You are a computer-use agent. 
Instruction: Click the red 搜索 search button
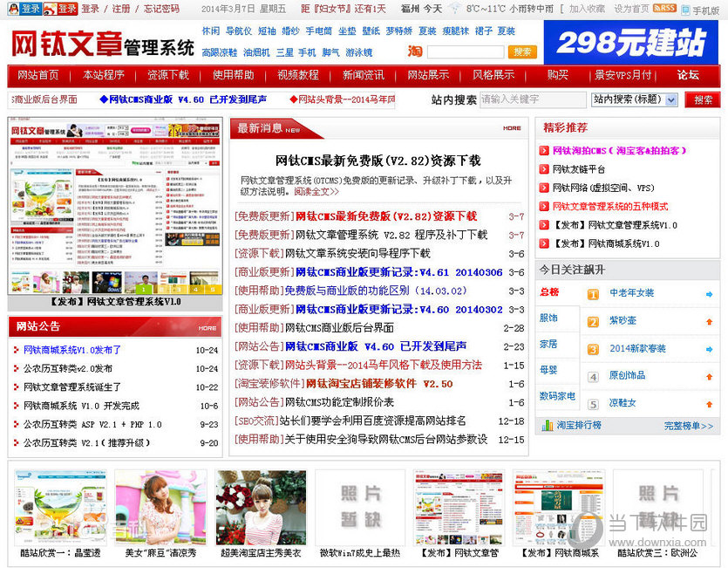704,101
